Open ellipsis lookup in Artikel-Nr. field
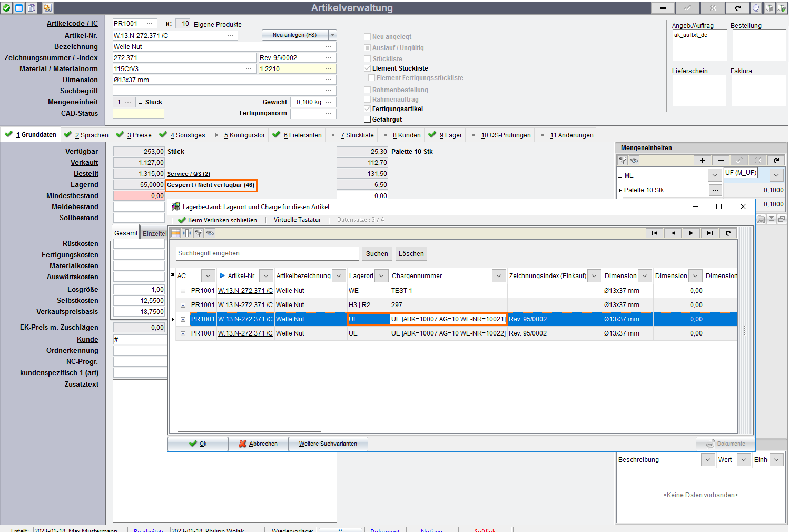Image resolution: width=789 pixels, height=532 pixels. pos(230,35)
